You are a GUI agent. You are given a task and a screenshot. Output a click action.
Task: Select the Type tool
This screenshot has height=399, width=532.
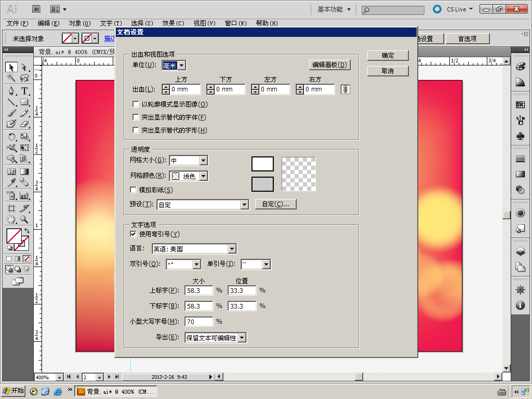pyautogui.click(x=24, y=90)
